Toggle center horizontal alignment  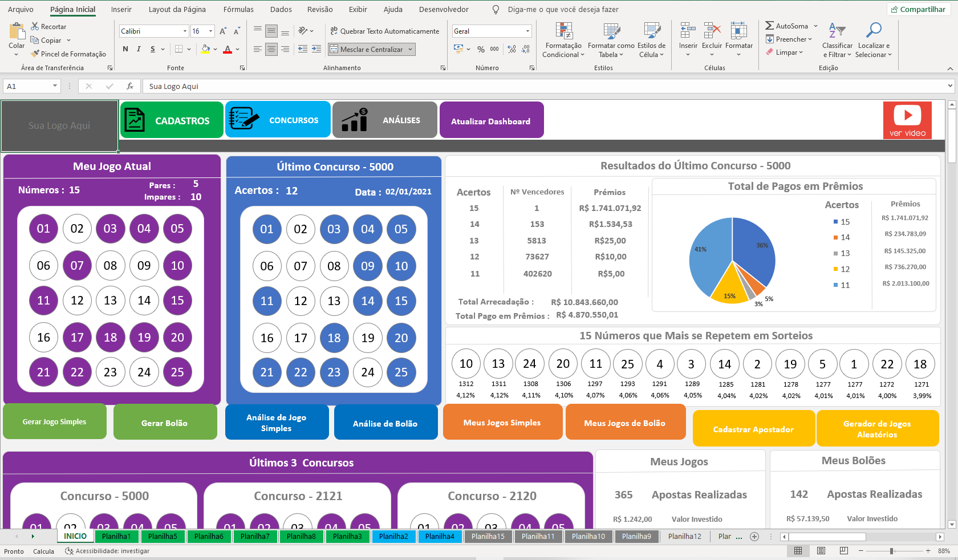(x=271, y=49)
